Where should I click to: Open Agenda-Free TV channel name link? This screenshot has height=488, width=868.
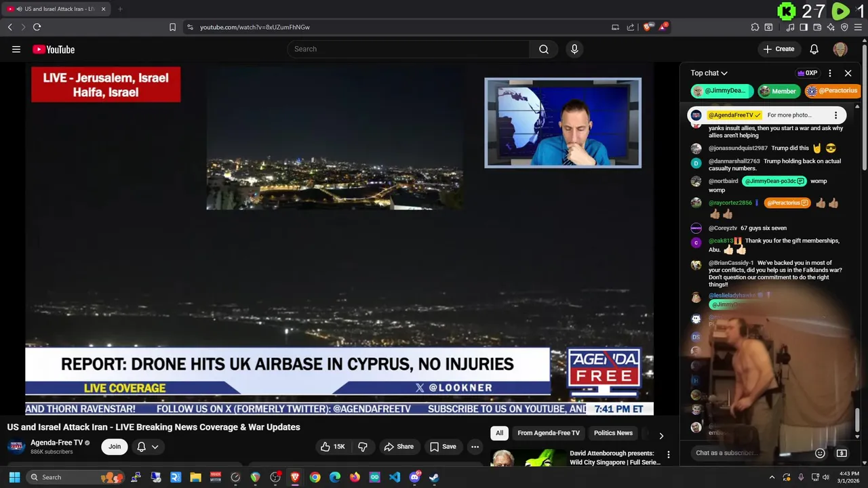(x=56, y=443)
